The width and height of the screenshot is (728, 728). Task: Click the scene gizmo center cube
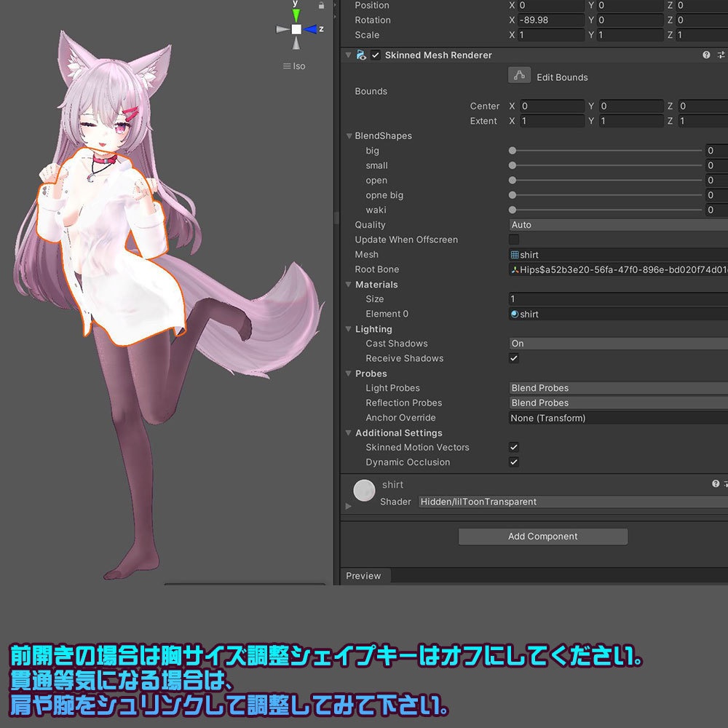[296, 29]
